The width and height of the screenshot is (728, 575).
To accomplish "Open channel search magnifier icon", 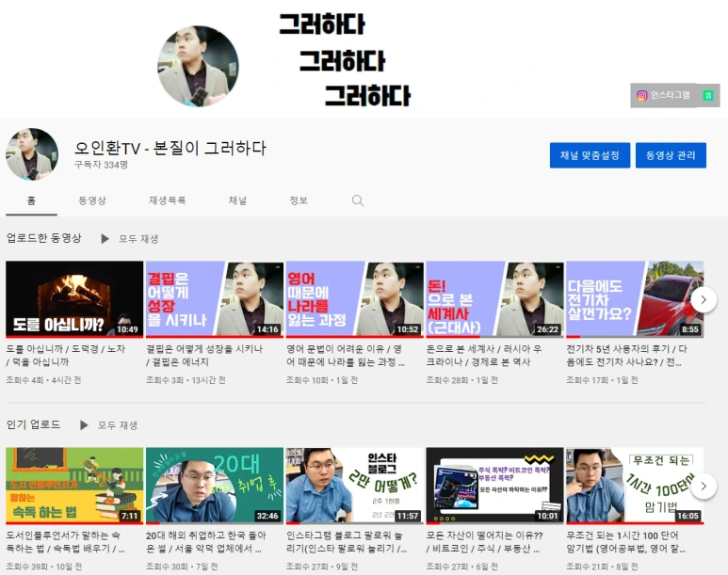I will coord(358,200).
